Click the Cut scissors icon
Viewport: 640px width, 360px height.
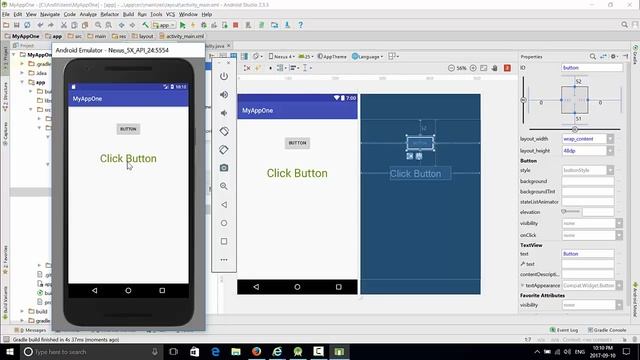[x=64, y=25]
